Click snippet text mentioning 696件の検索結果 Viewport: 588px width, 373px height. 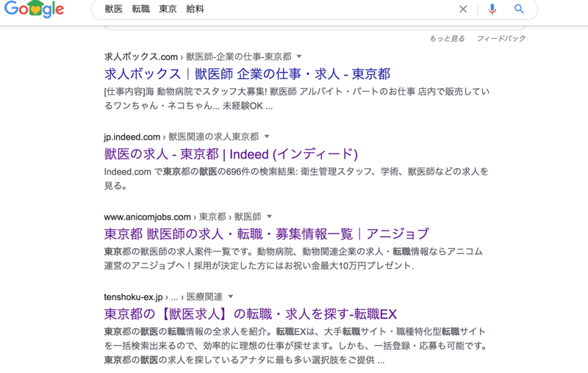(296, 178)
